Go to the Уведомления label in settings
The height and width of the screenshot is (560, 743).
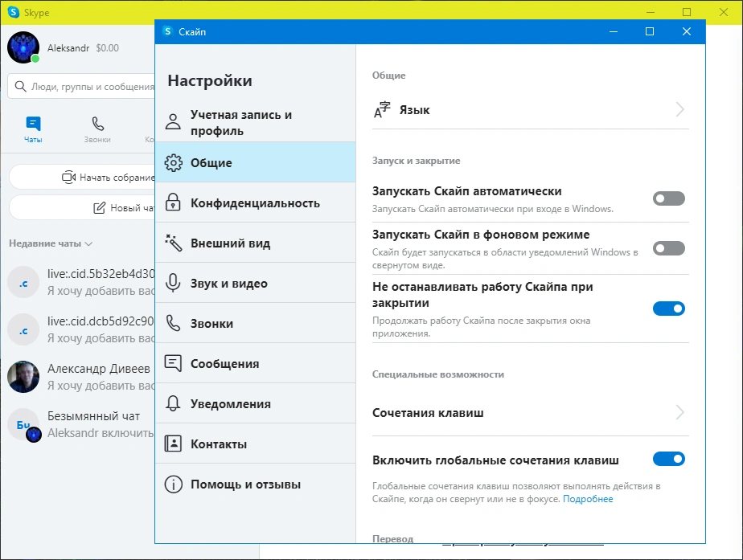(231, 404)
